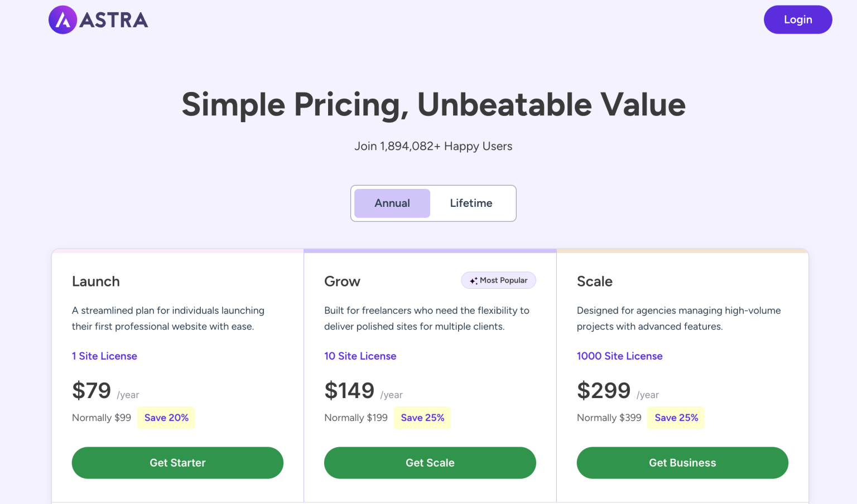Open the 1000 Site License link
Image resolution: width=857 pixels, height=504 pixels.
(619, 356)
